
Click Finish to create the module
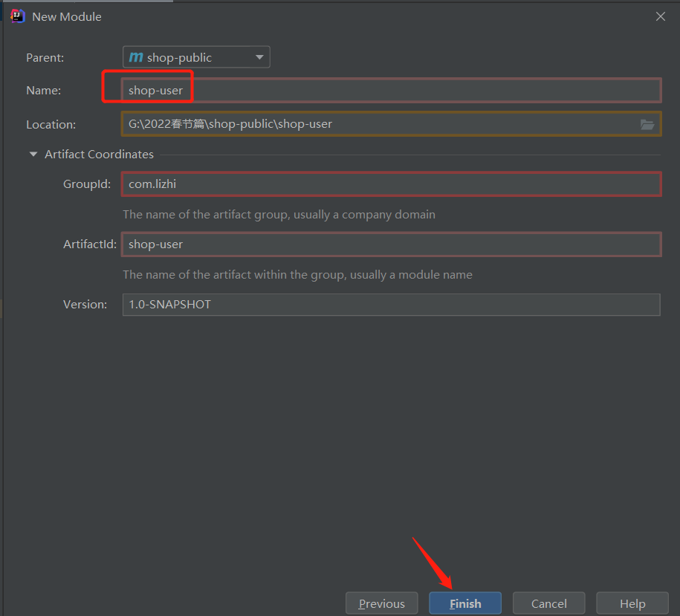pyautogui.click(x=465, y=603)
